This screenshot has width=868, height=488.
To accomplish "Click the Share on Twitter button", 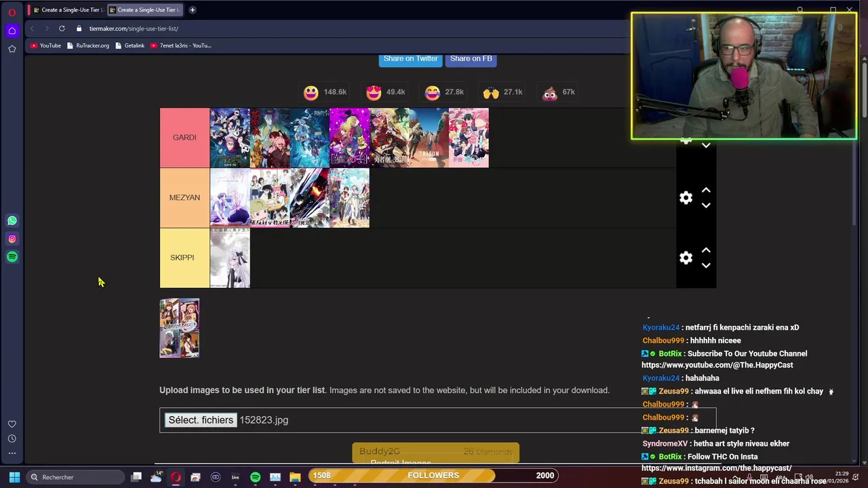I will [410, 59].
